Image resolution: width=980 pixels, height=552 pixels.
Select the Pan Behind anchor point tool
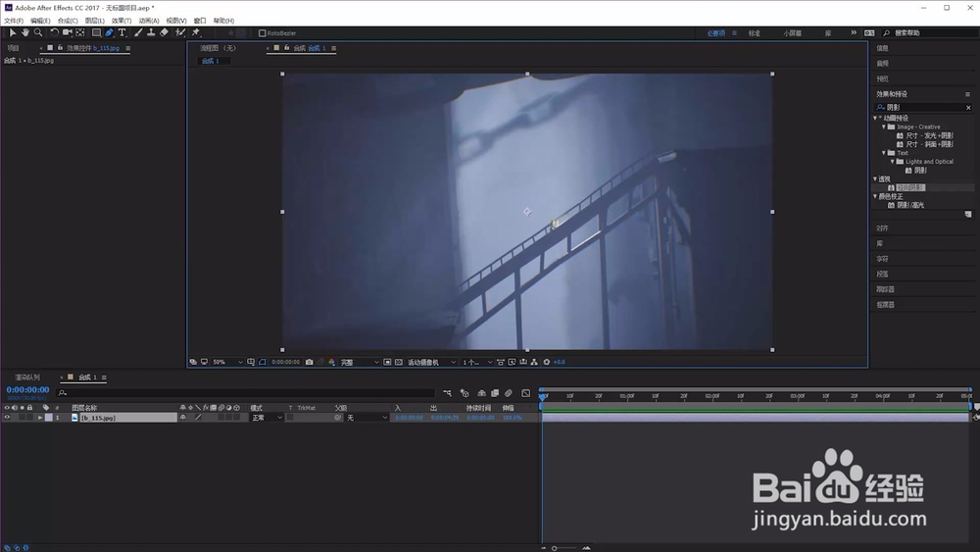(80, 32)
